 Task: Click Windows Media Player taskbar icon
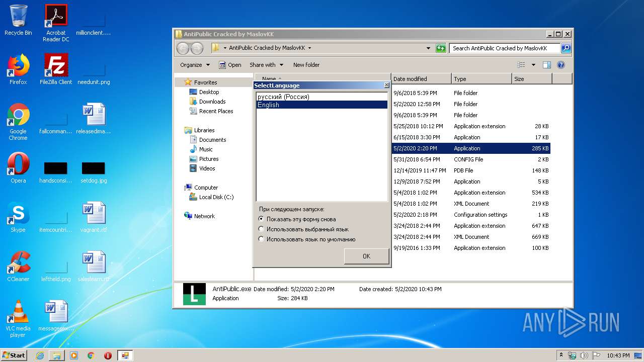pos(74,355)
